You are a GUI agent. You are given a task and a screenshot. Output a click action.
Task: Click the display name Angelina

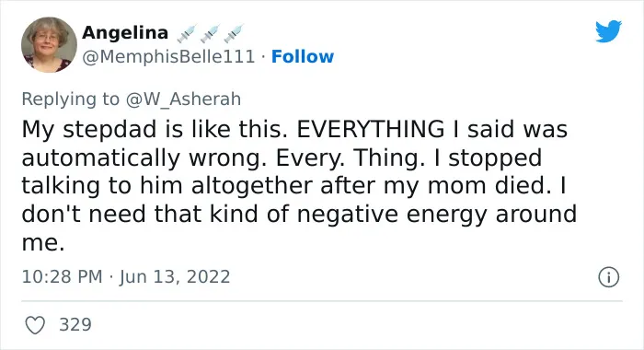125,32
